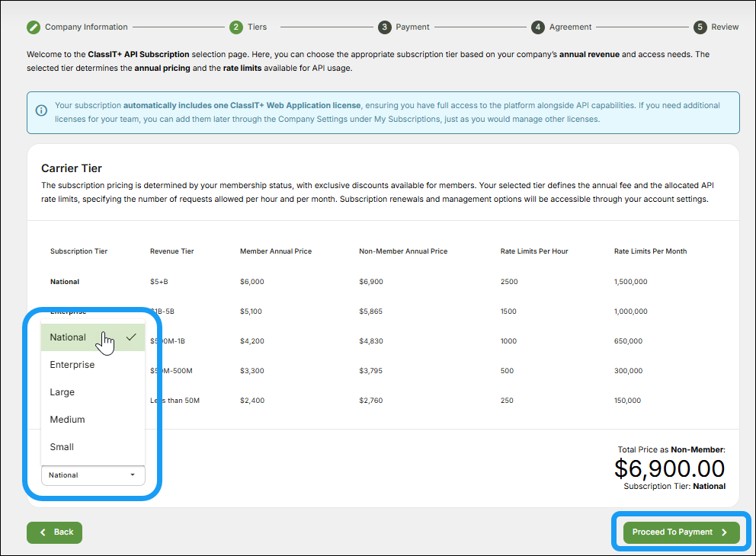The image size is (756, 556).
Task: Click the Review step 5 circle icon
Action: [x=700, y=27]
